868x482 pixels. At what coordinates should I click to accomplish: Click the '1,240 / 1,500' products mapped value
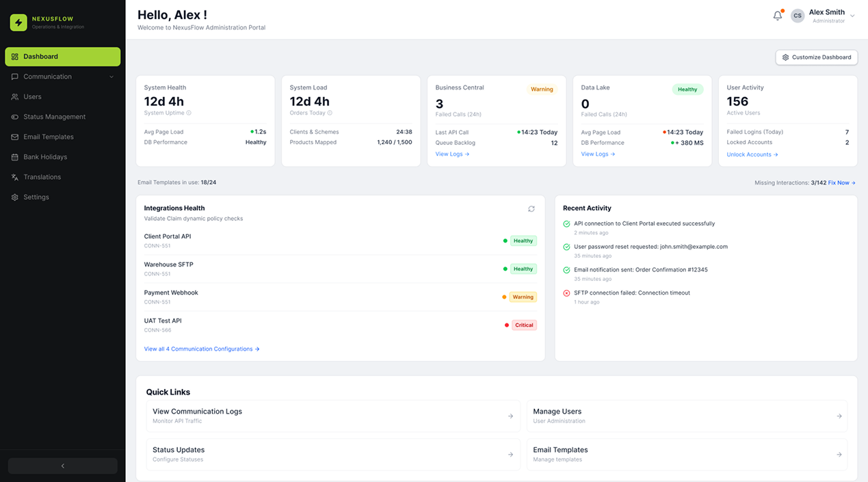[x=395, y=142]
